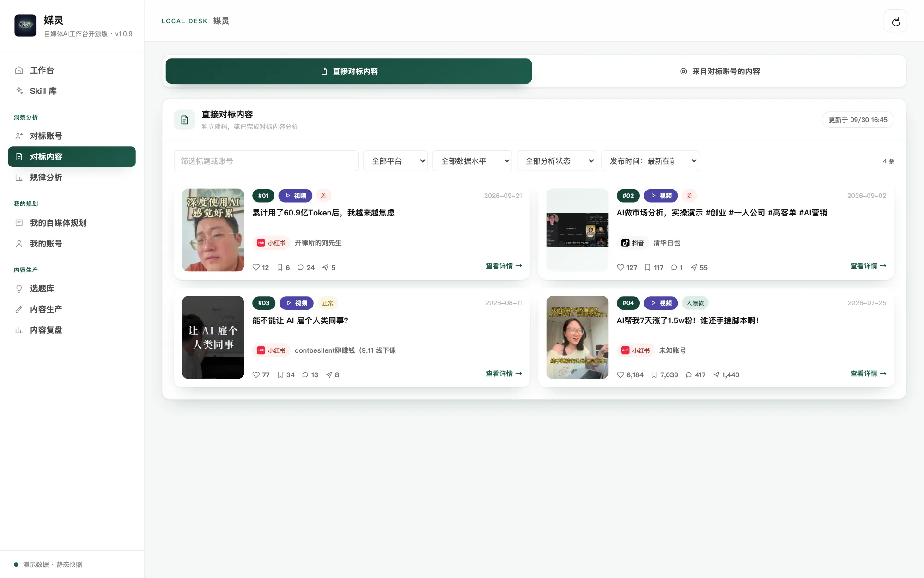Viewport: 924px width, 578px height.
Task: Click the heart likes icon showing 6,184
Action: pos(620,375)
